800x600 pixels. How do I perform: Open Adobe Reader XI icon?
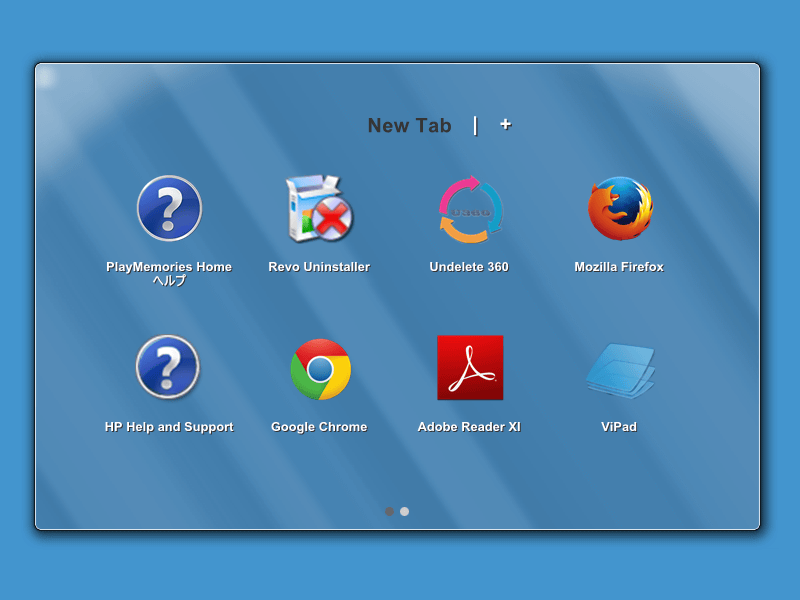470,367
